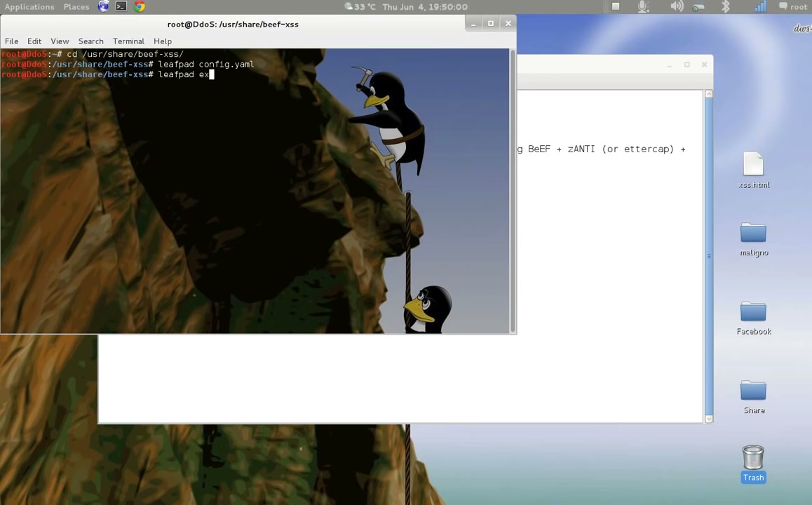The width and height of the screenshot is (812, 505).
Task: Close the background Leafpad window
Action: [704, 65]
